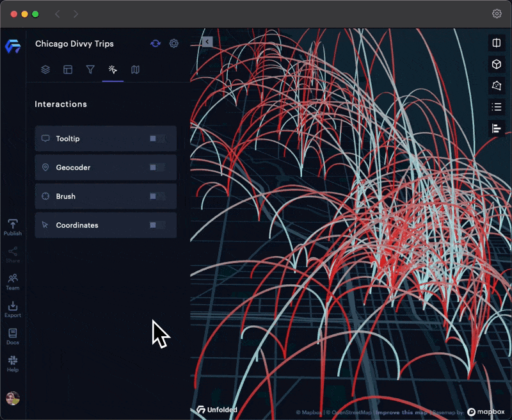Image resolution: width=512 pixels, height=420 pixels.
Task: Click the split map view icon
Action: (496, 43)
